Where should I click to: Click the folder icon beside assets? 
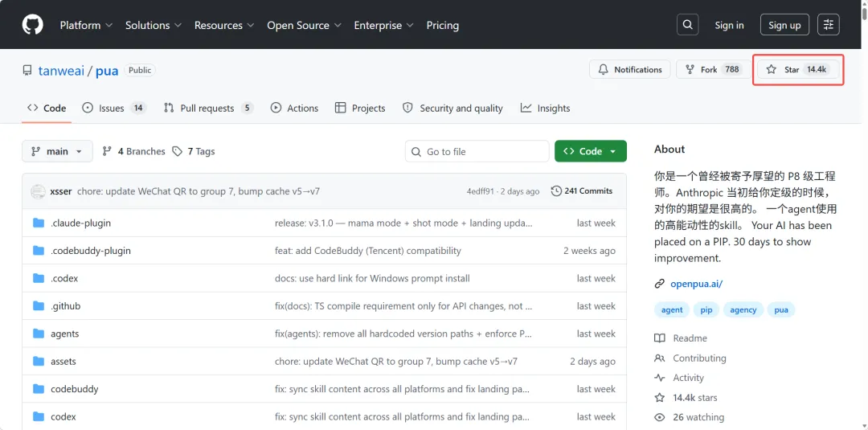point(39,362)
